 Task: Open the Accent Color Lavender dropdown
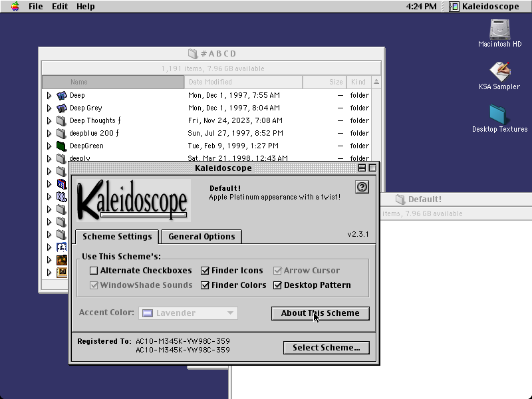[188, 313]
